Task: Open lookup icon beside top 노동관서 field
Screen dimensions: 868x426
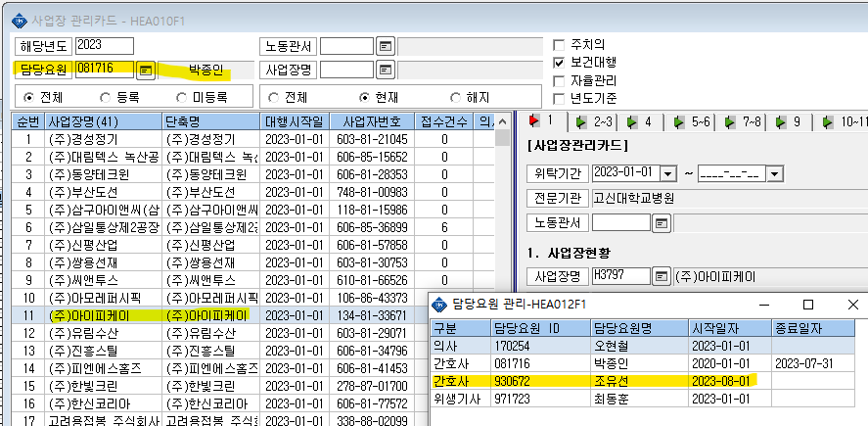Action: tap(386, 47)
